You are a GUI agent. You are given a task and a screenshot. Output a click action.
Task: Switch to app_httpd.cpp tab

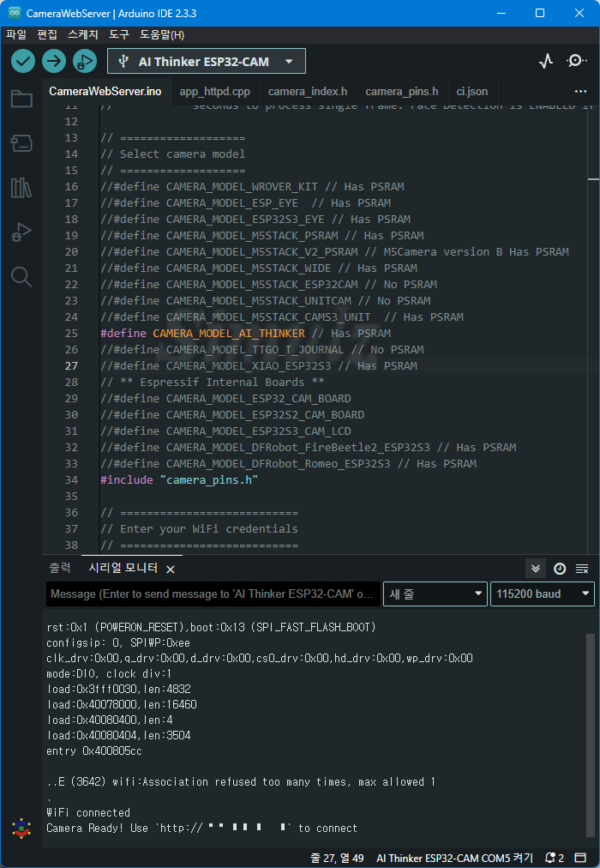(214, 91)
